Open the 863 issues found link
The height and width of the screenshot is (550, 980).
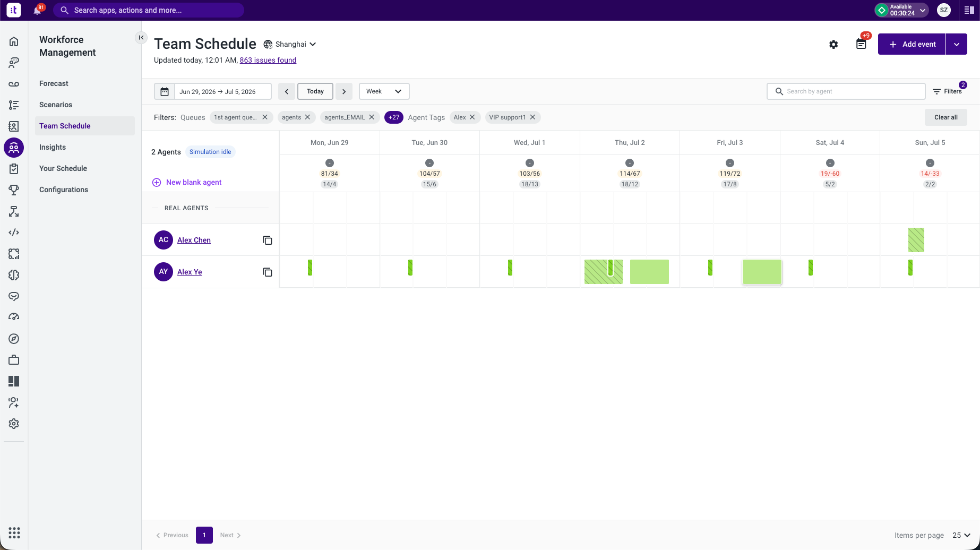coord(268,60)
